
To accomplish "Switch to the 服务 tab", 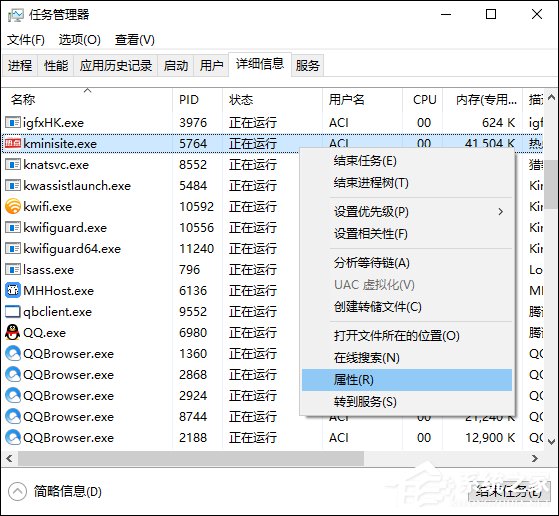I will coord(308,66).
